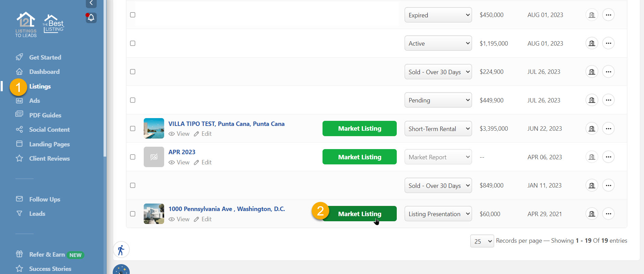Screen dimensions: 644x274
Task: Open the Landing Pages menu item
Action: [x=49, y=144]
